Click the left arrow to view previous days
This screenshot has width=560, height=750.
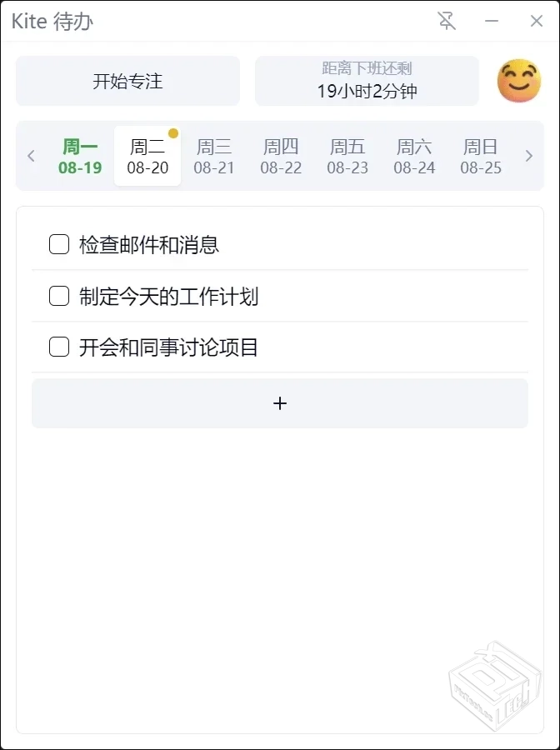point(31,156)
